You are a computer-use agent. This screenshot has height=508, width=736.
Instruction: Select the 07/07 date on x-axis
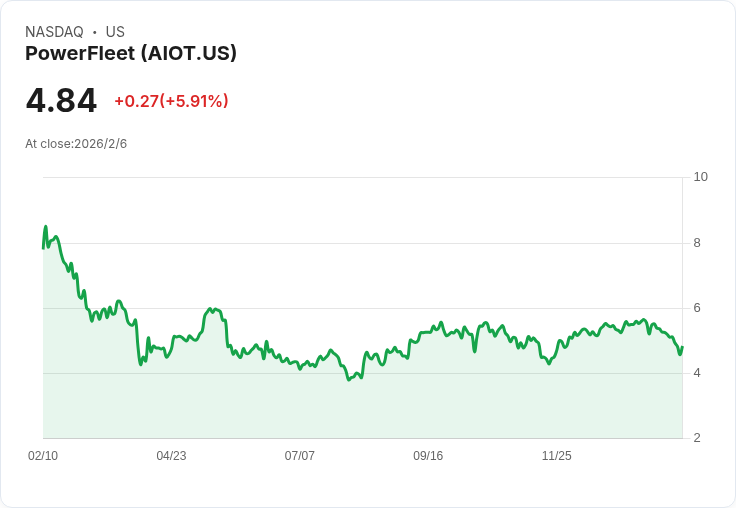pyautogui.click(x=299, y=456)
